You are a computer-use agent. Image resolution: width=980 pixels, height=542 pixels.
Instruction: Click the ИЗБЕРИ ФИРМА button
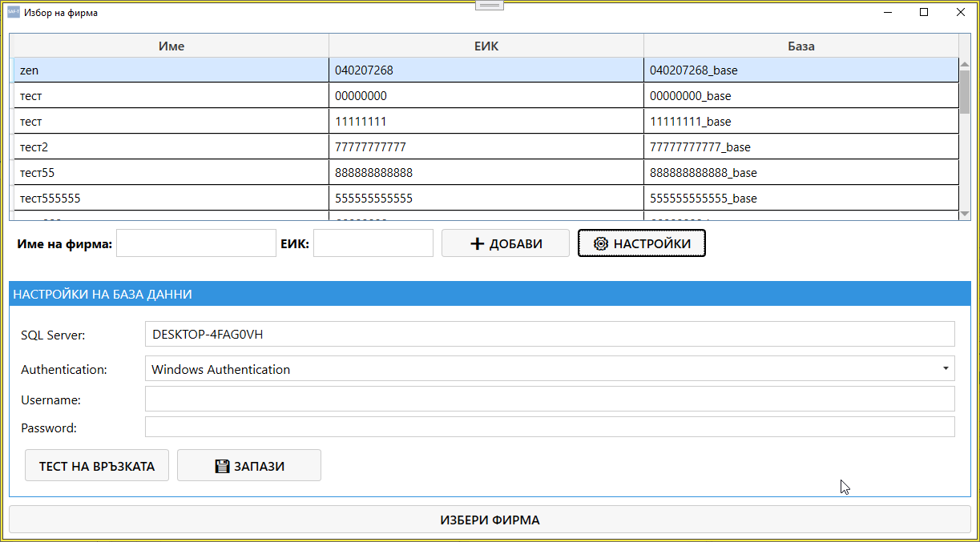pyautogui.click(x=490, y=520)
